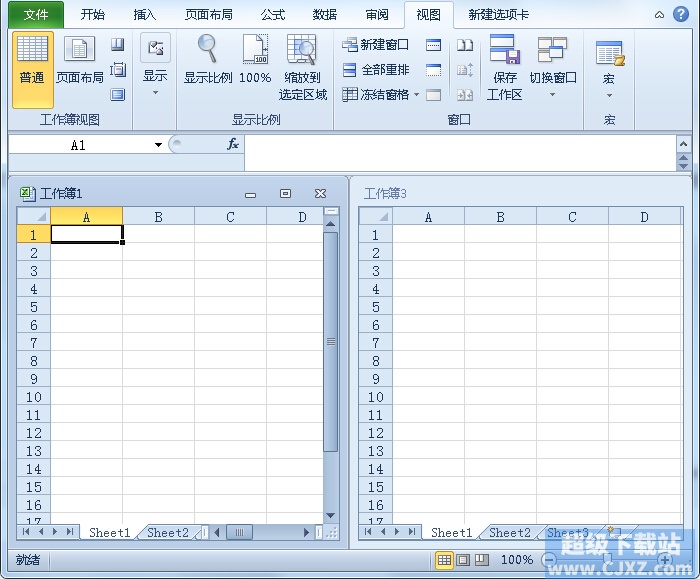Open Page Break Preview view icon
Image resolution: width=700 pixels, height=579 pixels.
(x=117, y=44)
